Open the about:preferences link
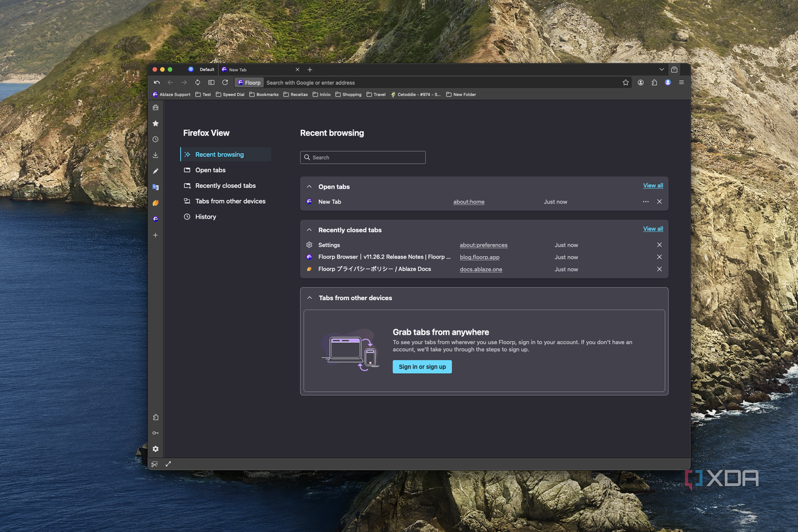The image size is (798, 532). 483,245
